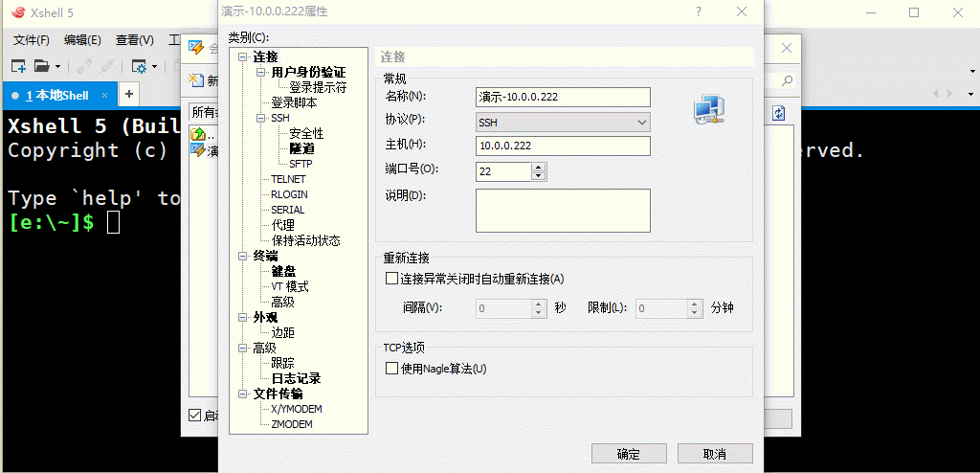980x473 pixels.
Task: Select 保持活动状态 in the category tree
Action: (x=305, y=241)
